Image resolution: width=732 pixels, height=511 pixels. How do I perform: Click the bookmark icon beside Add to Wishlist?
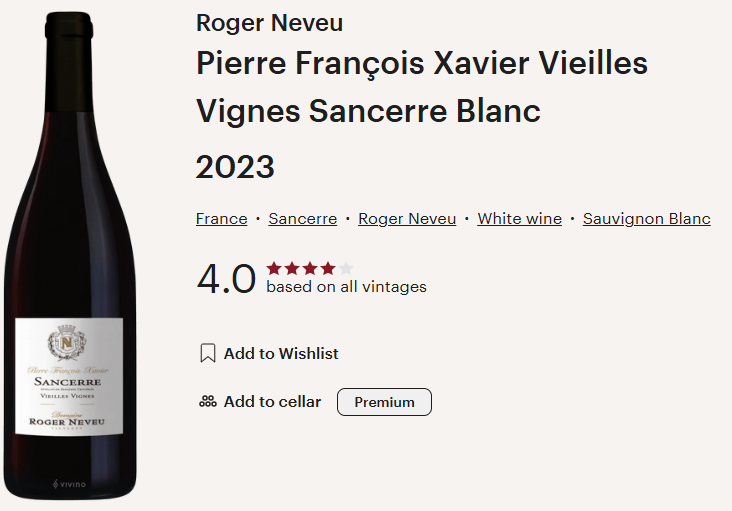208,353
